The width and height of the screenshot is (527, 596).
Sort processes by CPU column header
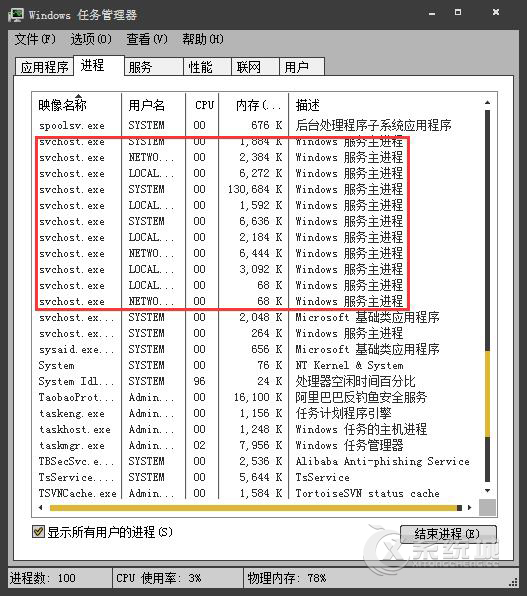[202, 105]
